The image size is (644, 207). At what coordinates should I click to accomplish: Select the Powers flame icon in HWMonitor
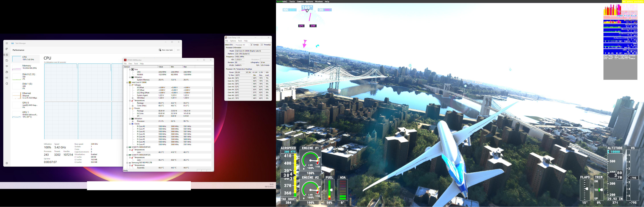pyautogui.click(x=133, y=108)
